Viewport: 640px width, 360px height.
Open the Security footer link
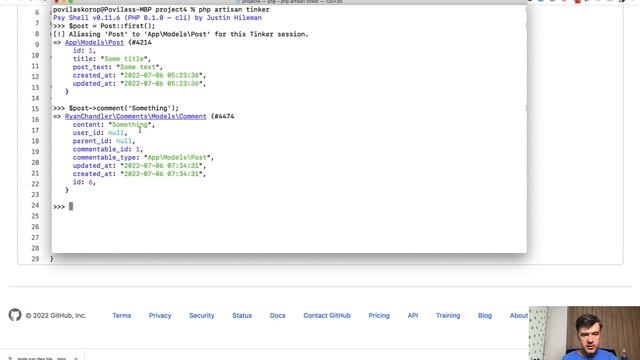[x=202, y=316]
